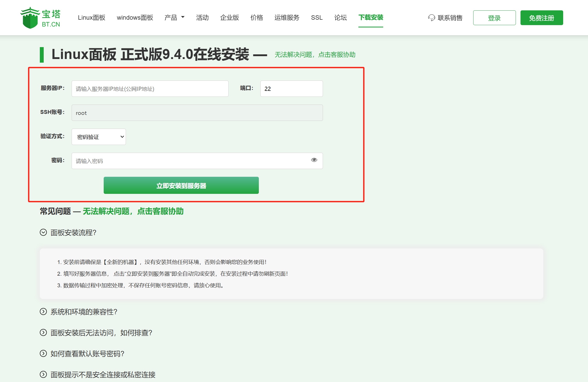Image resolution: width=588 pixels, height=382 pixels.
Task: Expand 如何查看默认账号密码 circle arrow icon
Action: click(x=43, y=354)
